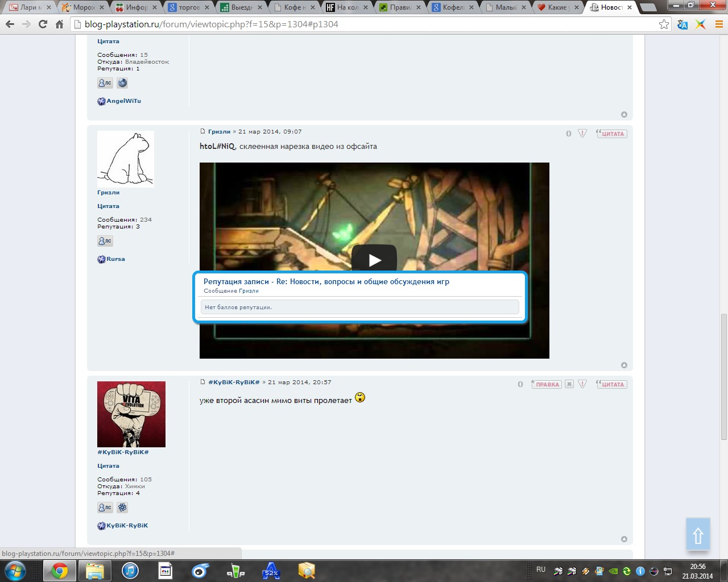
Task: Switch to the "Лари" browser tab
Action: [x=31, y=7]
